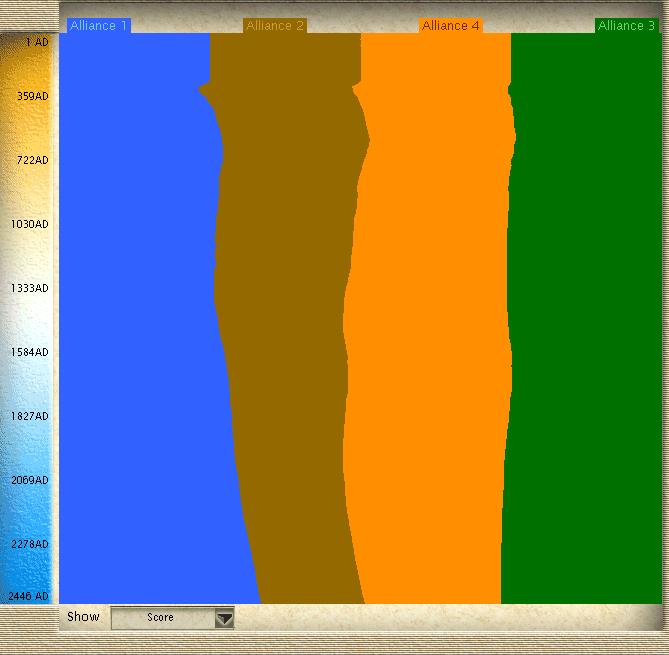669x655 pixels.
Task: Select the Alliance 2 label
Action: [x=275, y=26]
